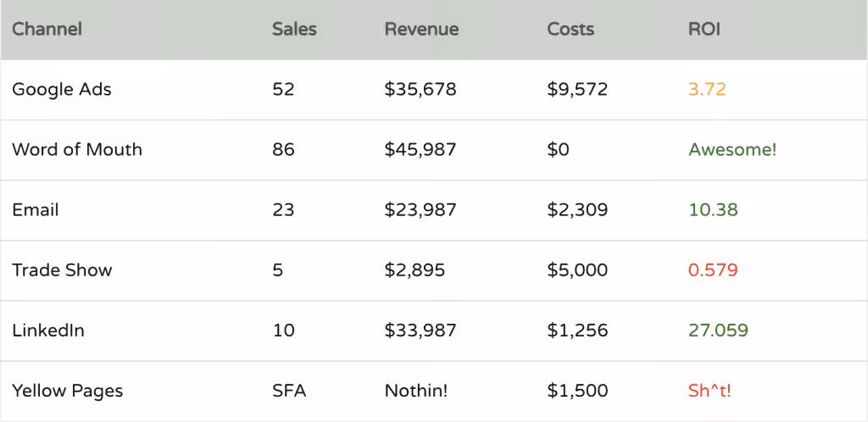Click the Yellow Pages channel cell

point(68,391)
